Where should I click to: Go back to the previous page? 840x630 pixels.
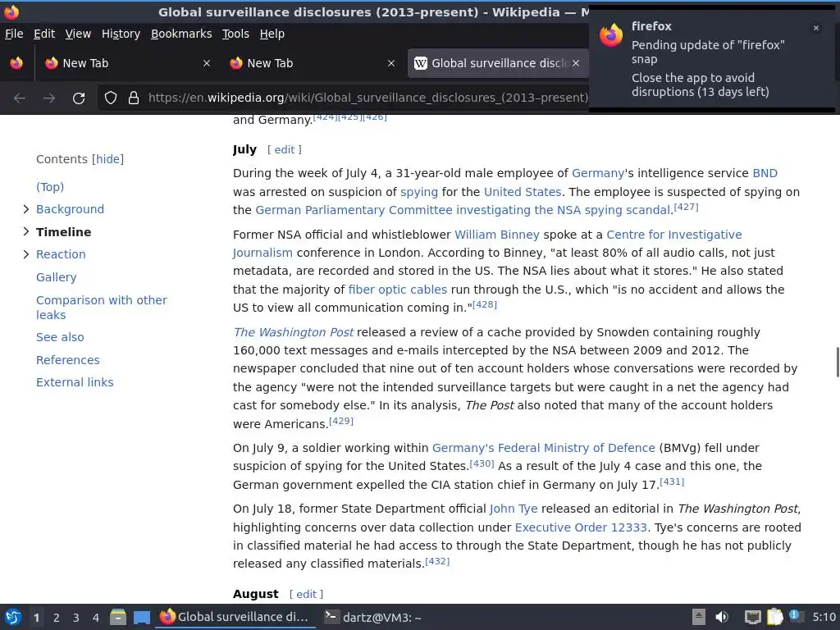20,98
